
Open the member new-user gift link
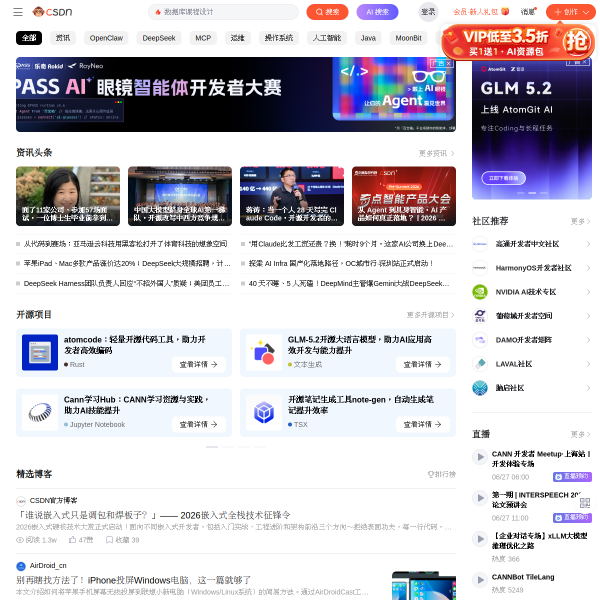tap(481, 12)
